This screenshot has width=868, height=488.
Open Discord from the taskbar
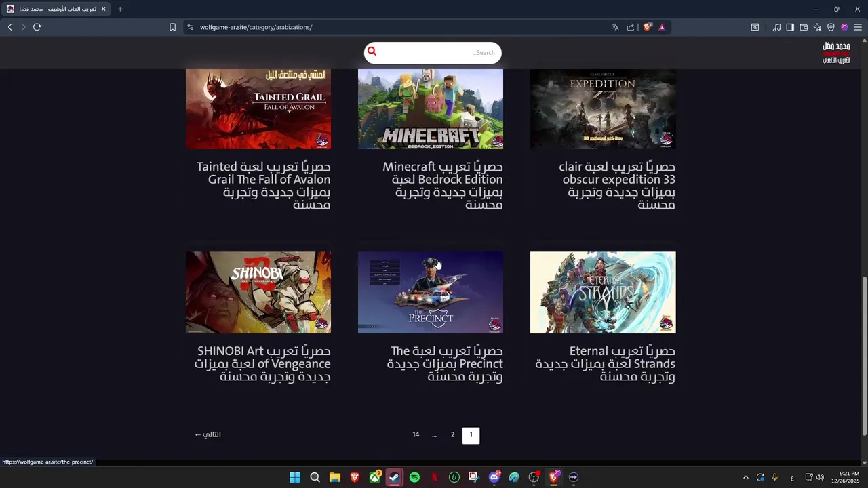pos(494,477)
